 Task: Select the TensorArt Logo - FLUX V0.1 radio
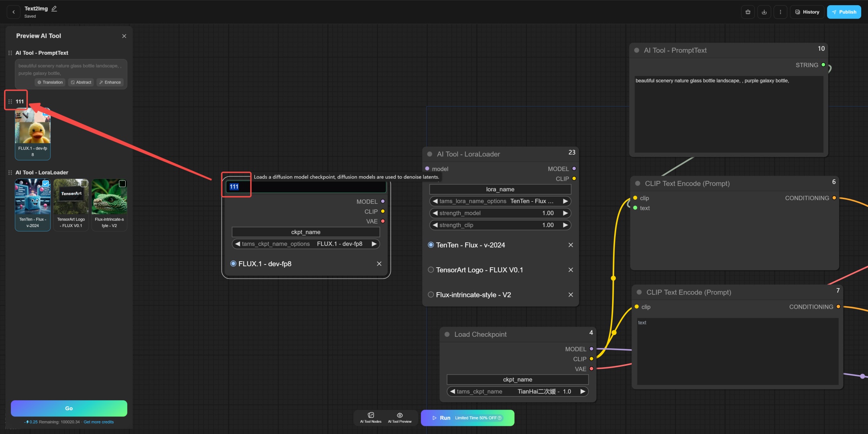point(431,270)
